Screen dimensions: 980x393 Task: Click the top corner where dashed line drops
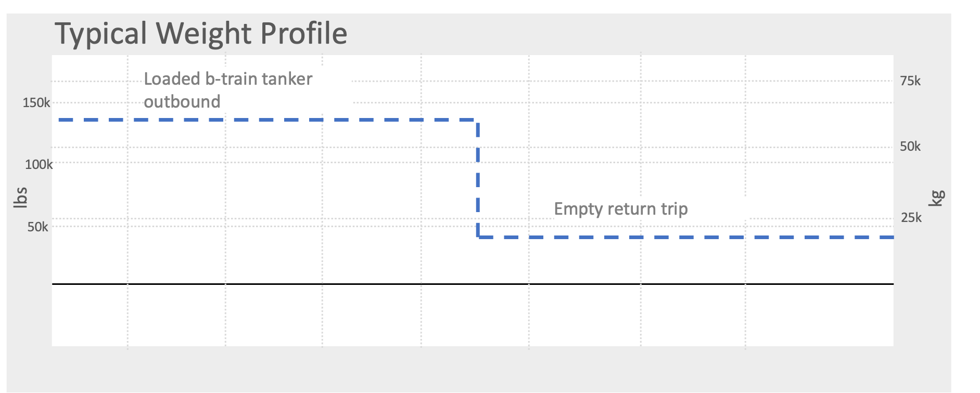477,121
